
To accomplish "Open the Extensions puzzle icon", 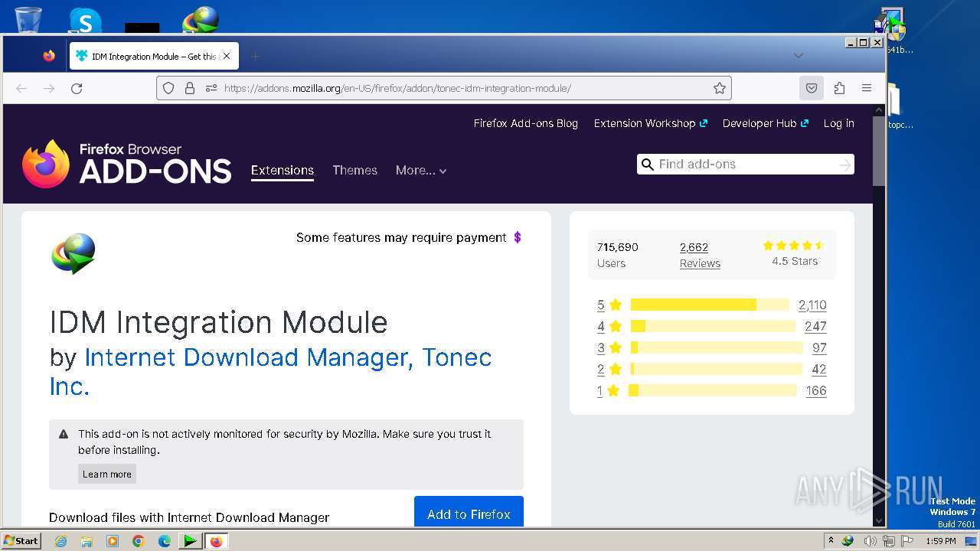I will click(x=839, y=88).
